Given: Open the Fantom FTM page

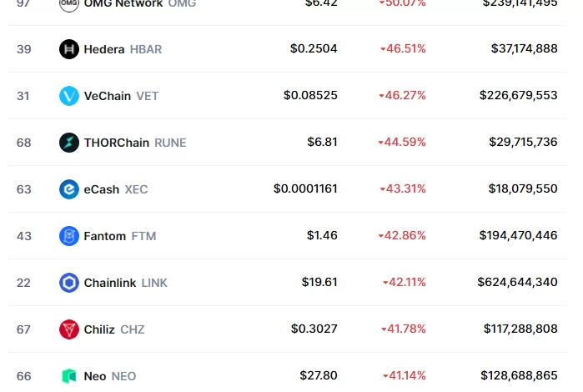Looking at the screenshot, I should point(119,236).
